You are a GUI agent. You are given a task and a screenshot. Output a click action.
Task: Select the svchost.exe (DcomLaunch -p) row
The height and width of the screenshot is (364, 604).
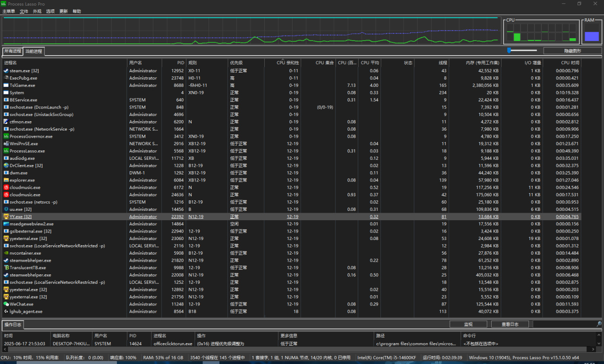[x=291, y=107]
